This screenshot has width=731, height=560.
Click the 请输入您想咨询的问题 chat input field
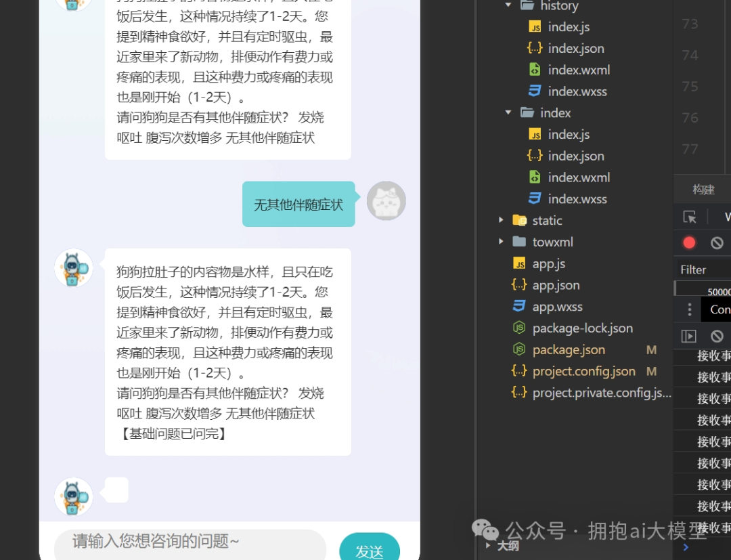(x=190, y=542)
